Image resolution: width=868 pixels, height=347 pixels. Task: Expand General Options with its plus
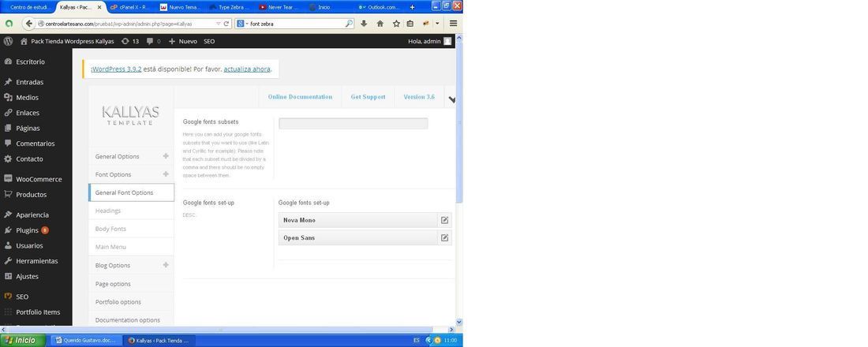pos(166,156)
